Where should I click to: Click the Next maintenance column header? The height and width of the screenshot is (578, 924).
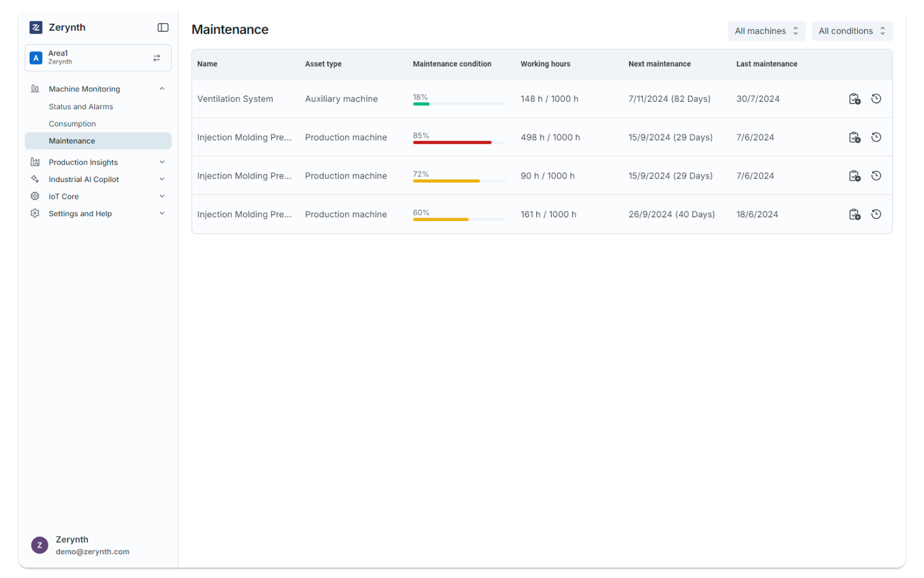point(660,64)
